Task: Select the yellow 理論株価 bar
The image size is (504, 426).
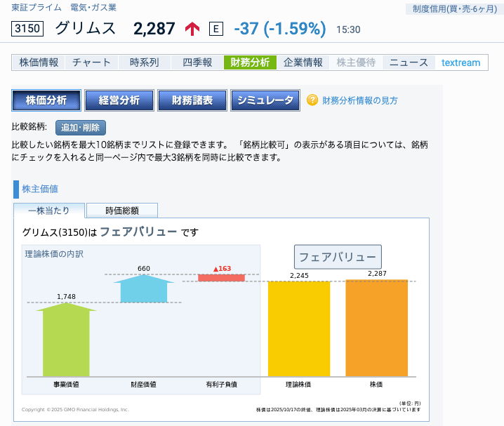Action: [x=299, y=328]
